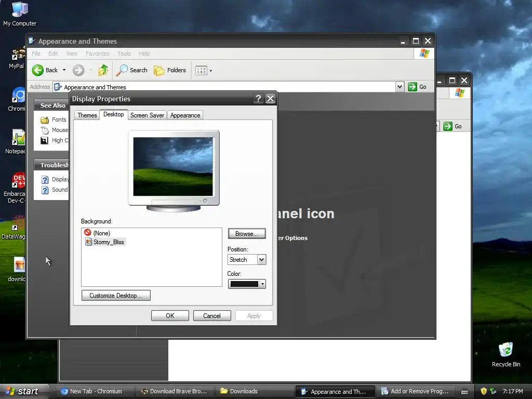The height and width of the screenshot is (399, 532).
Task: Open the DataWag desktop shortcut
Action: (x=14, y=227)
